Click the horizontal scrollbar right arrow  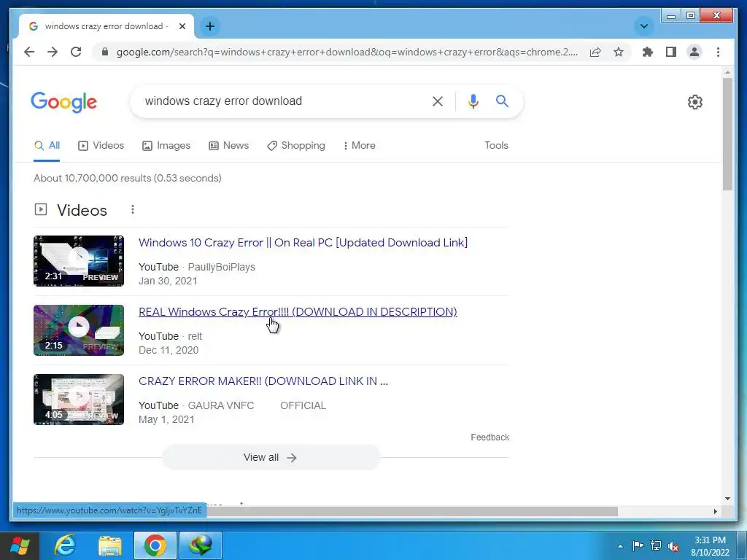[x=715, y=511]
